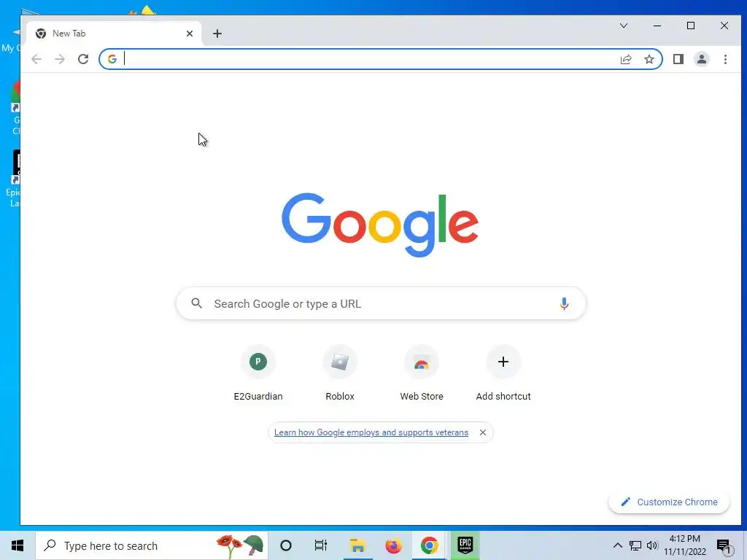Click the share this page icon

point(625,59)
